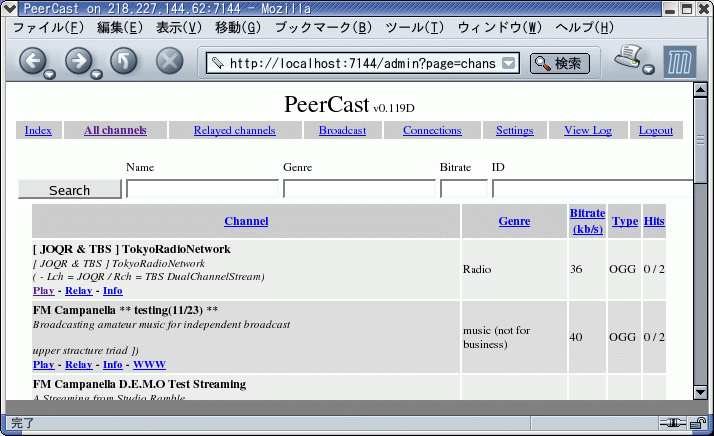
Task: Click the FM Campanella D.E.M.O Test Streaming title
Action: pyautogui.click(x=139, y=384)
